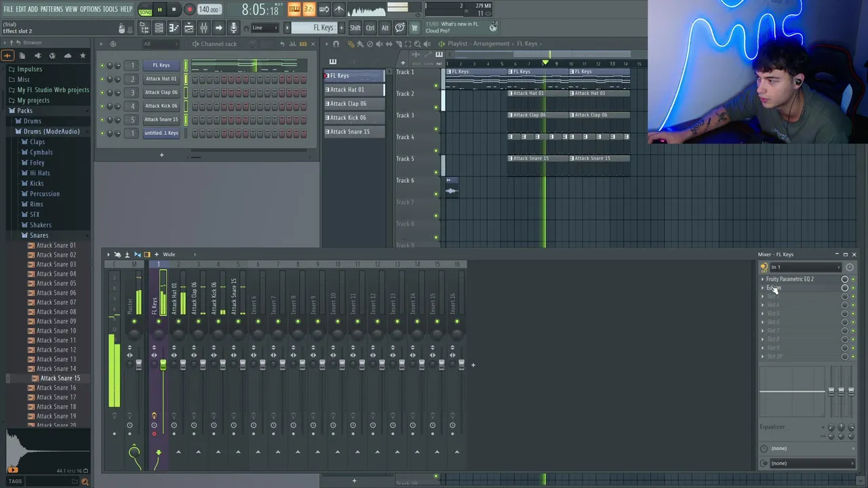The height and width of the screenshot is (488, 868).
Task: Click the FL Keys channel button
Action: pos(161,65)
